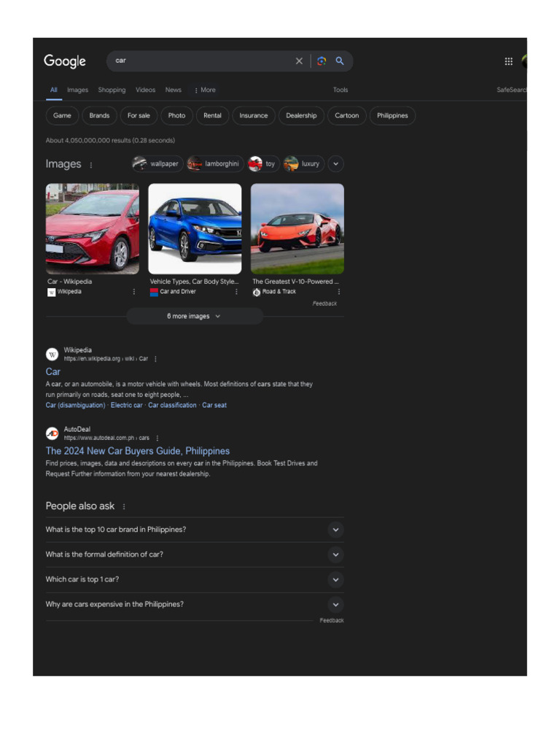The image size is (560, 747).
Task: Refine search with Photo chip
Action: [176, 116]
